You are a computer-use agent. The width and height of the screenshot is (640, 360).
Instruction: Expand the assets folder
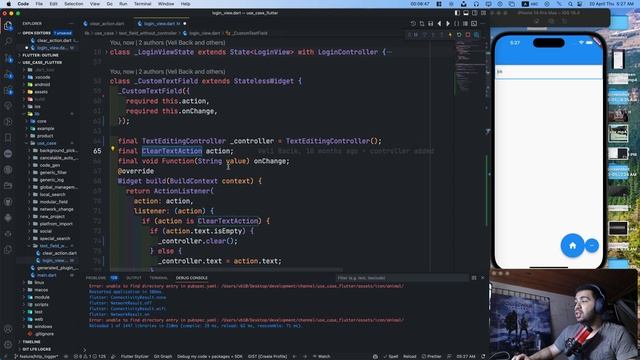point(41,92)
